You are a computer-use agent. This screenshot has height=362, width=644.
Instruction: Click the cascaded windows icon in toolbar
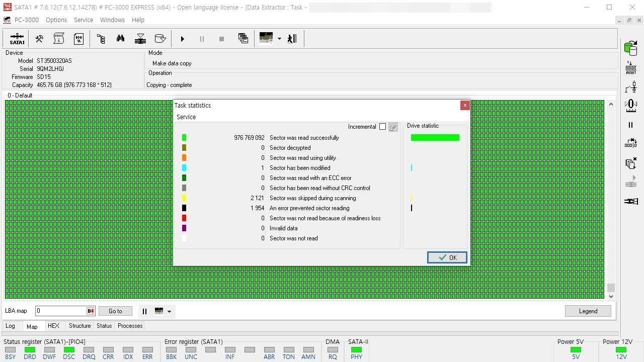tap(243, 39)
